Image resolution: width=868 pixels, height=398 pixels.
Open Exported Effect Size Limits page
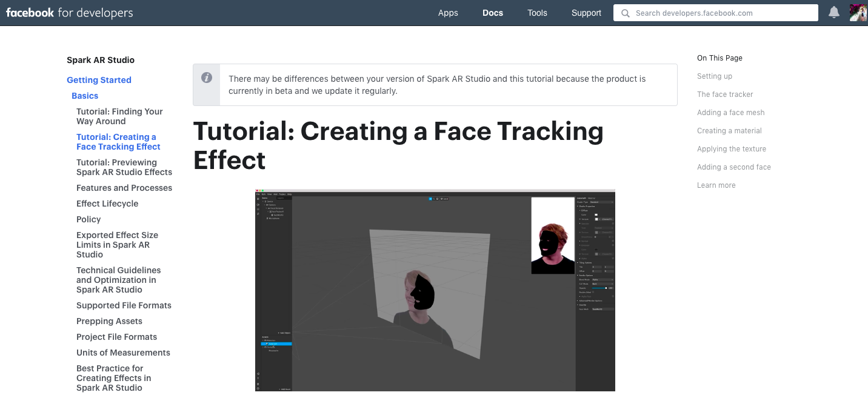point(117,245)
